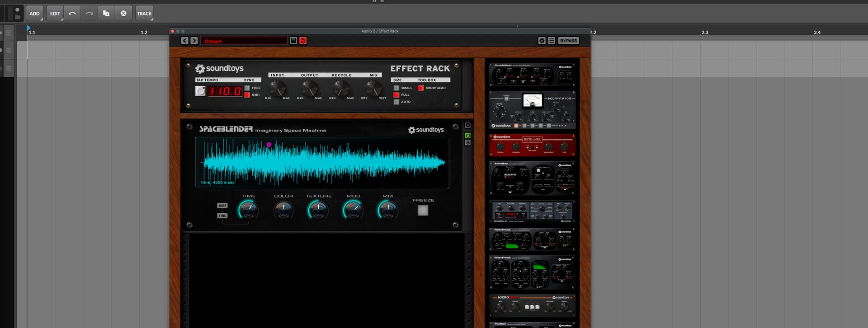This screenshot has height=328, width=868.
Task: Open the Default preset dropdown
Action: click(243, 41)
